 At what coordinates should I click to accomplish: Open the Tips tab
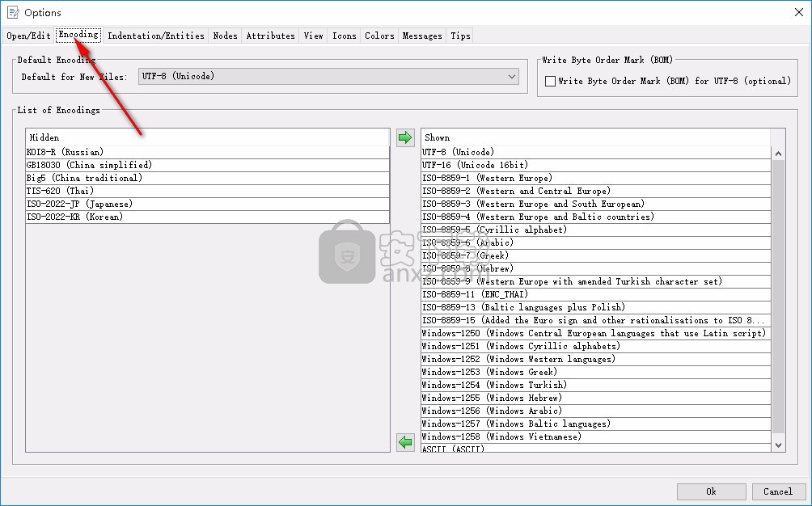tap(460, 36)
